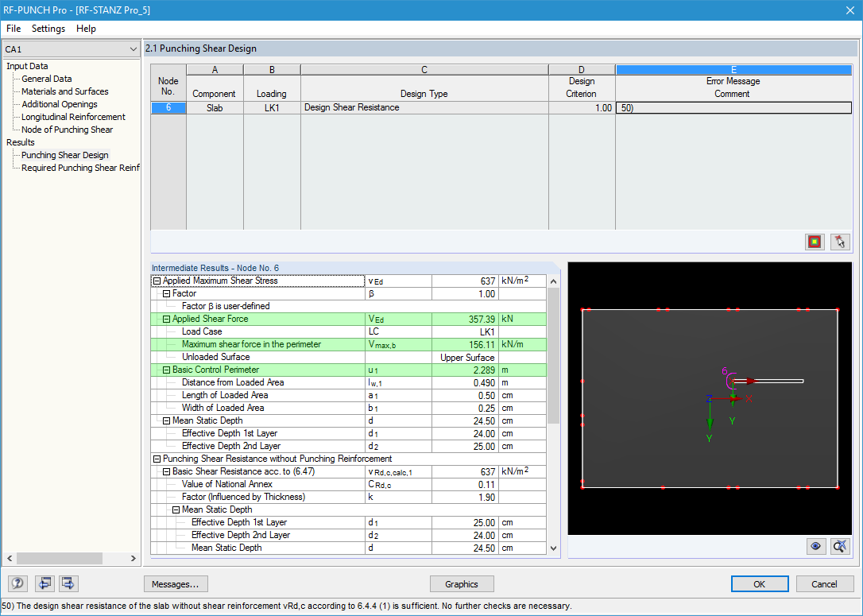Image resolution: width=863 pixels, height=616 pixels.
Task: Click Factor (Influenced by Thickness) row
Action: coord(348,497)
